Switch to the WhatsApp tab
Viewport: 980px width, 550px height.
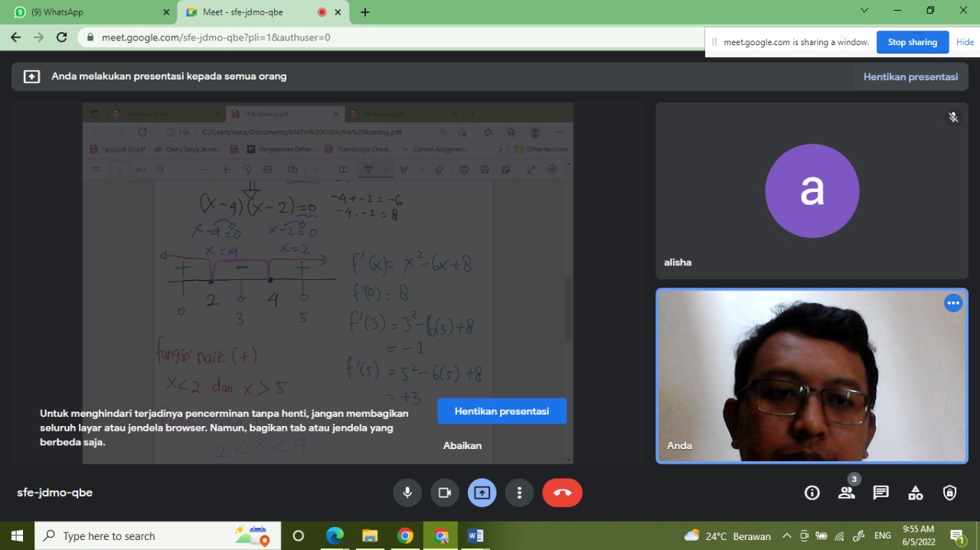pyautogui.click(x=88, y=12)
